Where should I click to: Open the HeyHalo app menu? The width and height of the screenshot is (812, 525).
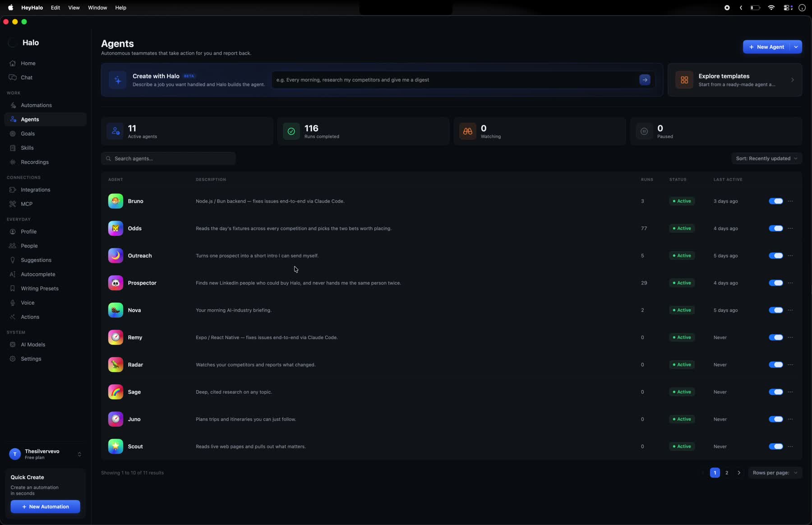(32, 8)
